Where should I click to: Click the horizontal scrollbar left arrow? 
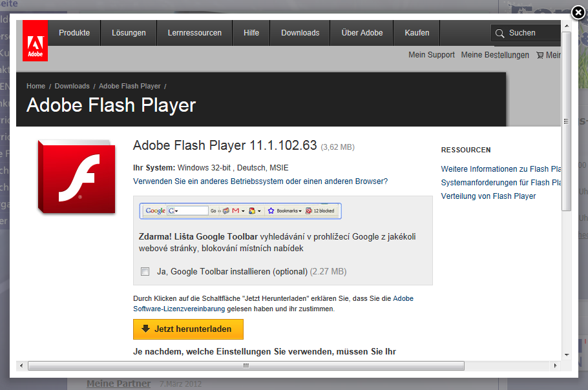21,365
